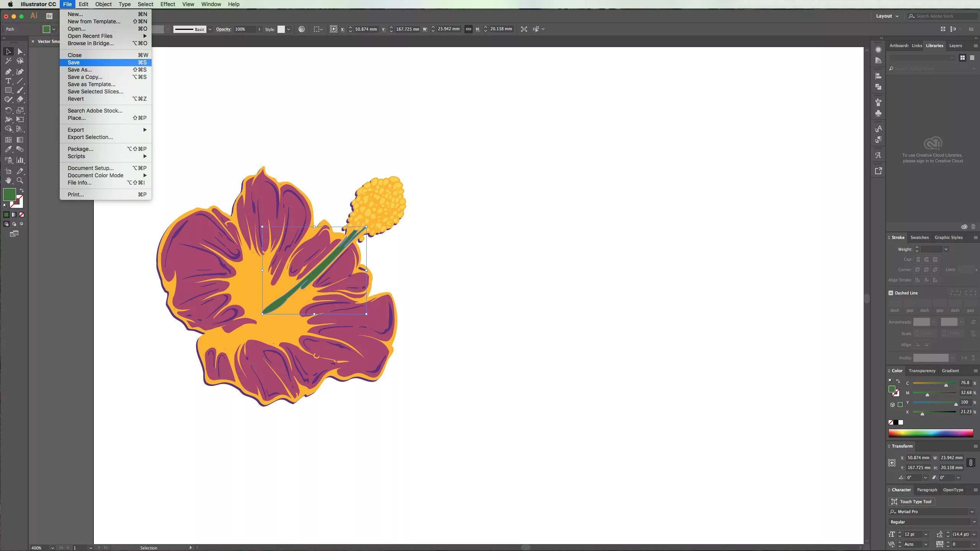Select the Rectangle tool
The width and height of the screenshot is (980, 551).
(8, 90)
